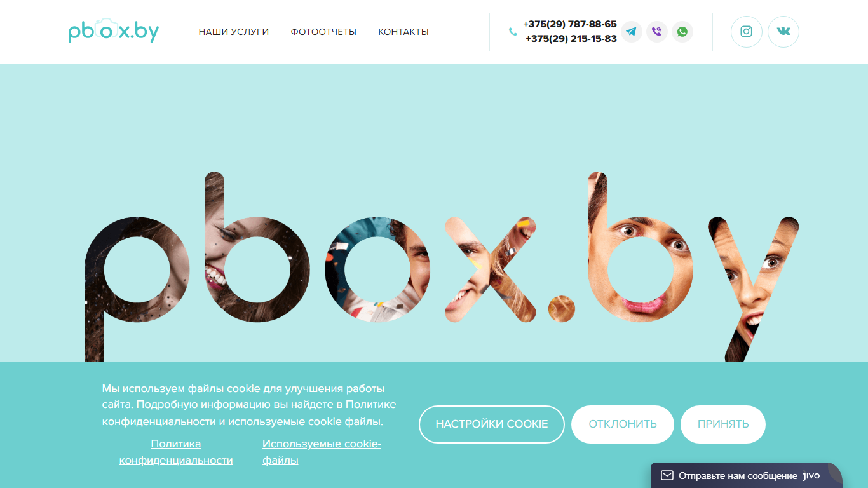Open the Viber contact icon

coord(657,32)
